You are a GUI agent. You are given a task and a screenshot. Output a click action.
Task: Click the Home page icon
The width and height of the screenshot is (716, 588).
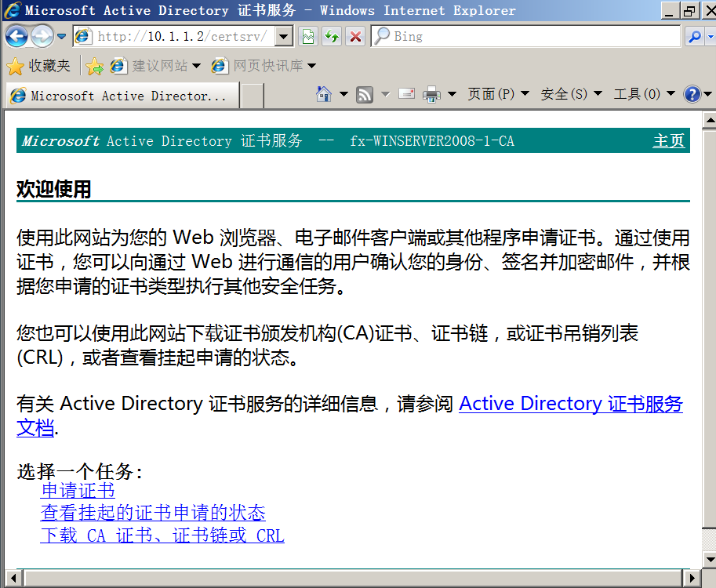pyautogui.click(x=323, y=95)
